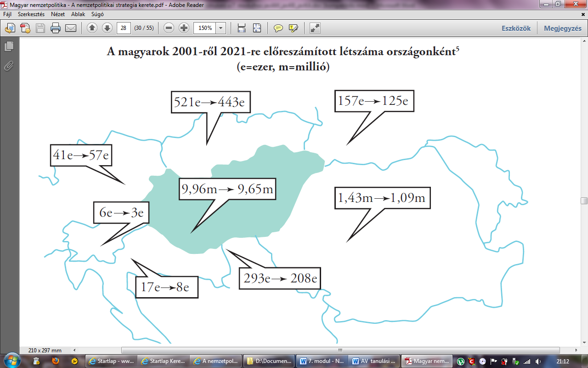
Task: Click the taskbar clock showing 21:12
Action: point(563,362)
